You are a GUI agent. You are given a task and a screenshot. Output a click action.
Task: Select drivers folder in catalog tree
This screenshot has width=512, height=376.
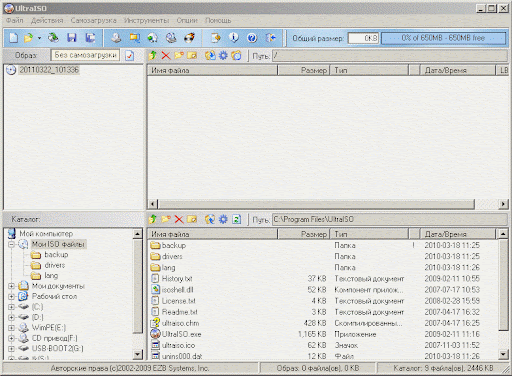55,265
